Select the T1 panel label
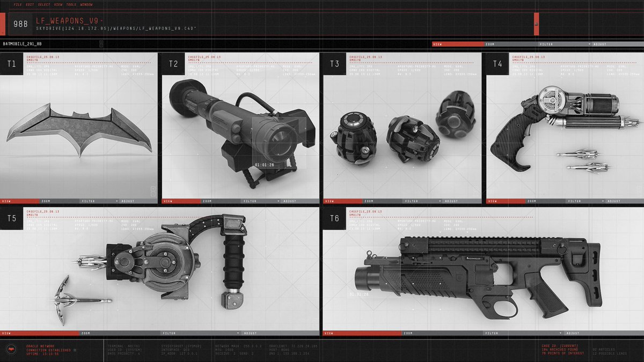 (12, 64)
